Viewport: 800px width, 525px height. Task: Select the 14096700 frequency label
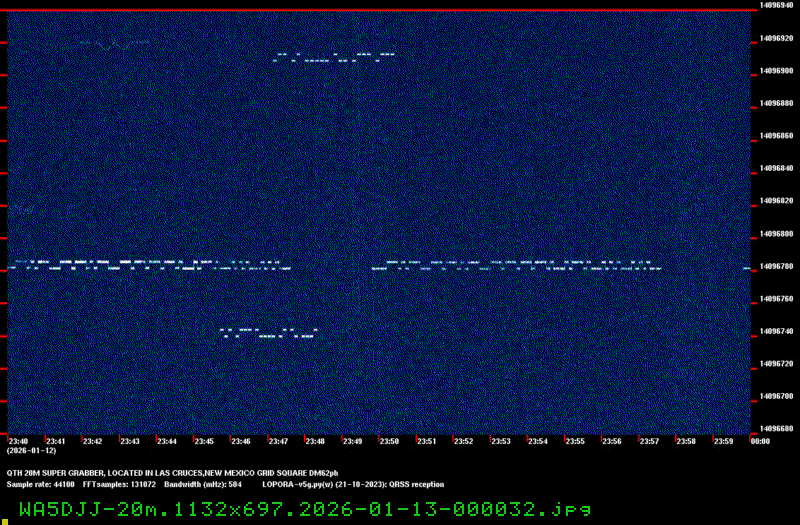point(777,396)
